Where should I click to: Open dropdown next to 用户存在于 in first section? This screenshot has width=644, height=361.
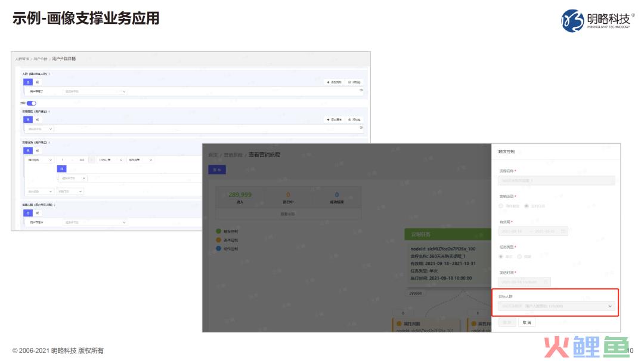point(95,91)
